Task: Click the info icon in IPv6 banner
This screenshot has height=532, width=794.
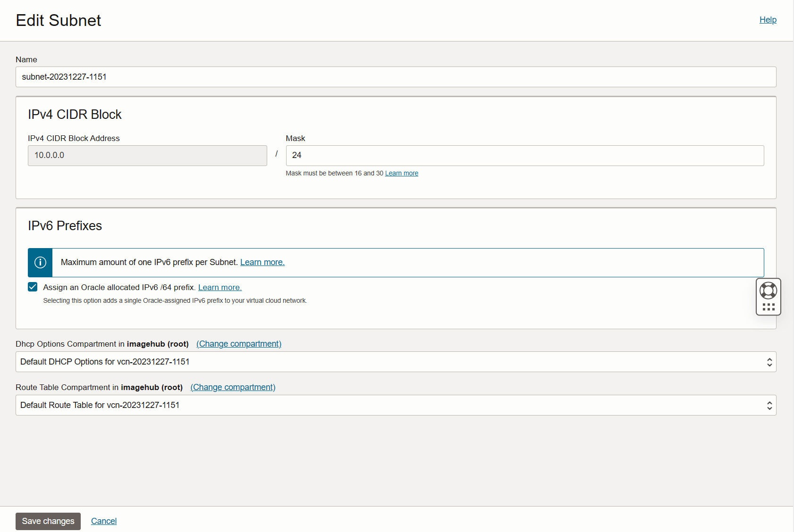Action: click(40, 262)
